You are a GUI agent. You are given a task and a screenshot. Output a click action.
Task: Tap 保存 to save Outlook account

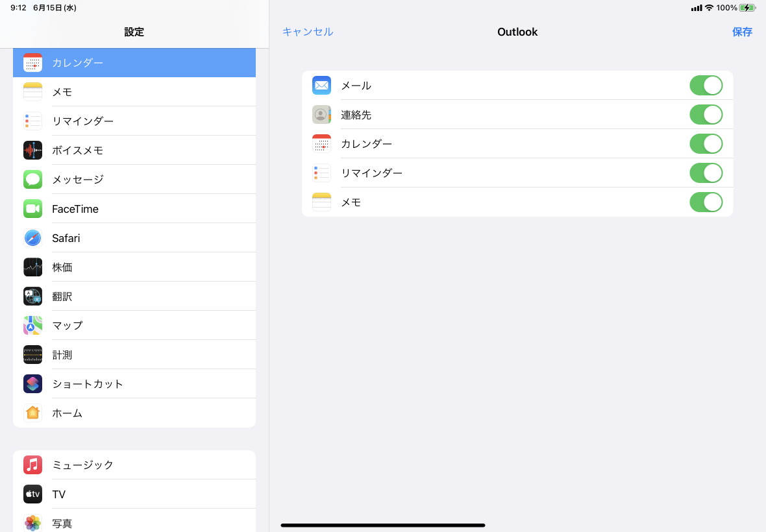click(742, 32)
